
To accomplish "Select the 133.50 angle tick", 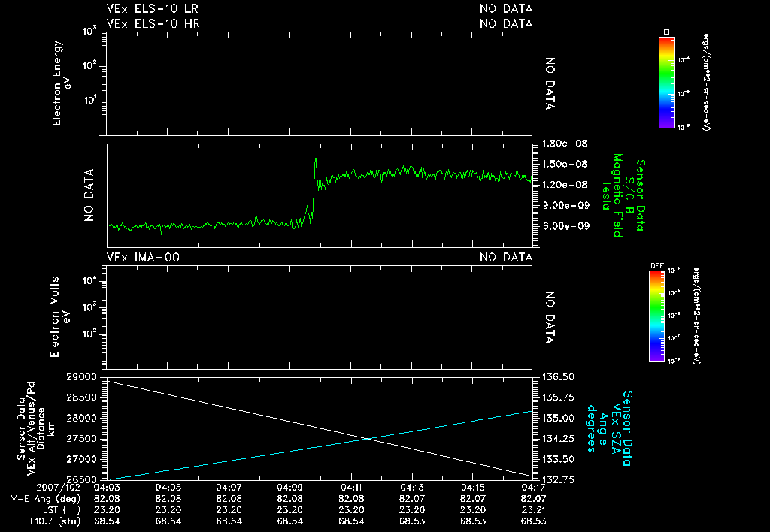I will point(558,459).
